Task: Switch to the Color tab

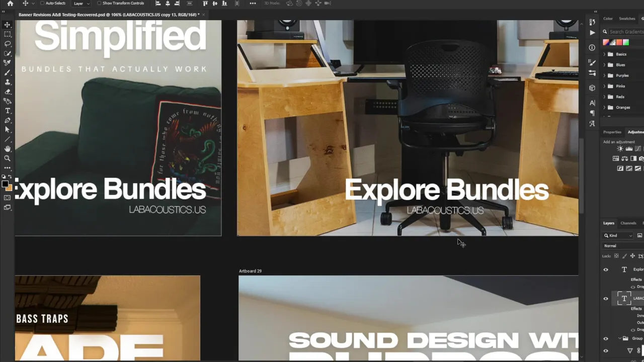Action: click(x=608, y=19)
